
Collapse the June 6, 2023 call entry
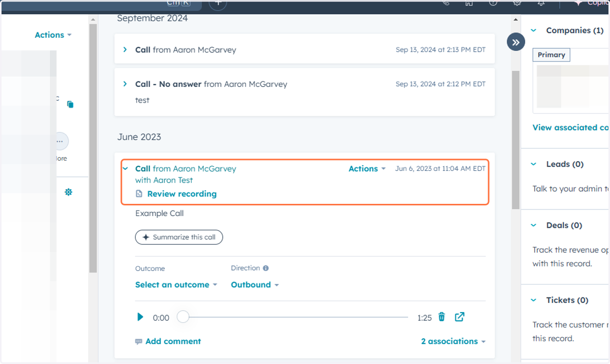(x=125, y=169)
